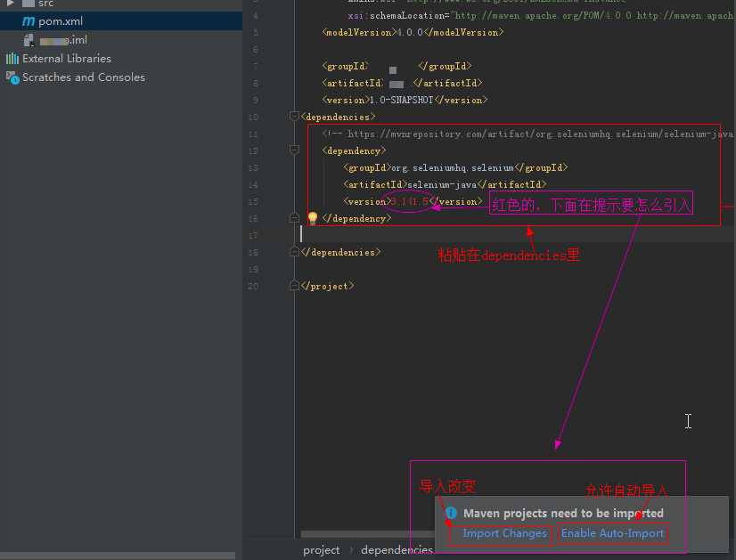
Task: Click line number 20 in gutter
Action: (253, 286)
